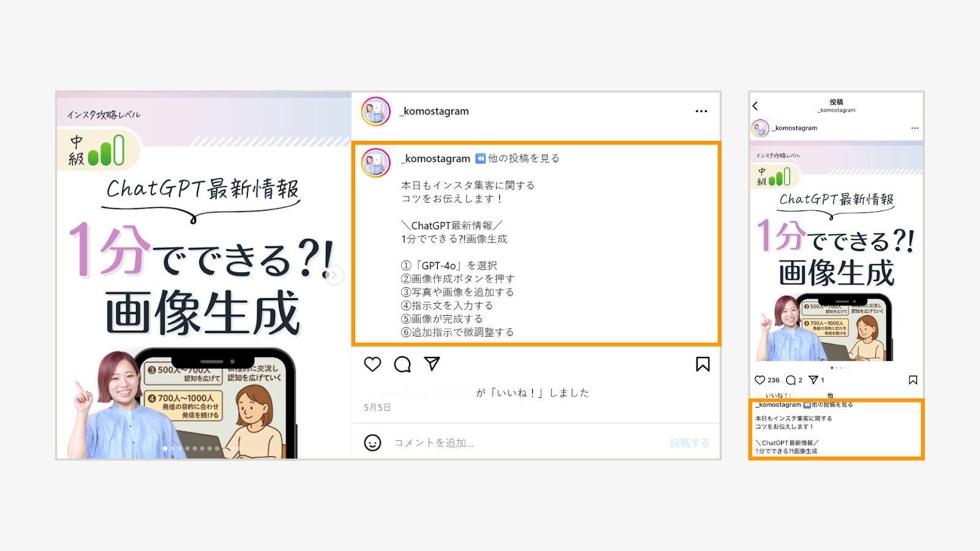This screenshot has width=980, height=551.
Task: Click 投稿する to submit comment
Action: (x=689, y=443)
